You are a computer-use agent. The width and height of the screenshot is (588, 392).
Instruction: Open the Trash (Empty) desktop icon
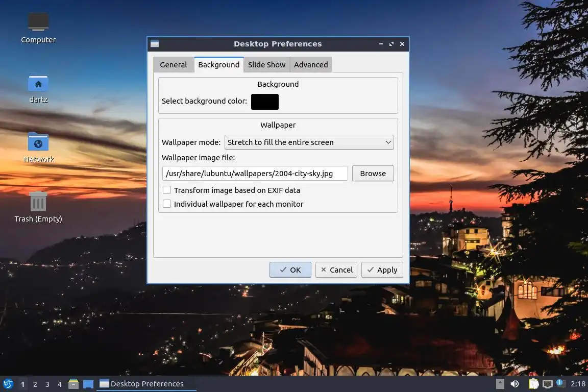click(38, 207)
